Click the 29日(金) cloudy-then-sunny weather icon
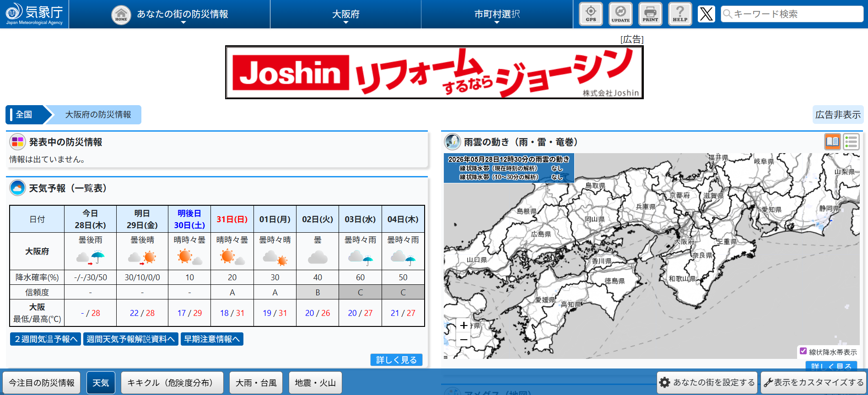The width and height of the screenshot is (868, 395). pyautogui.click(x=142, y=258)
